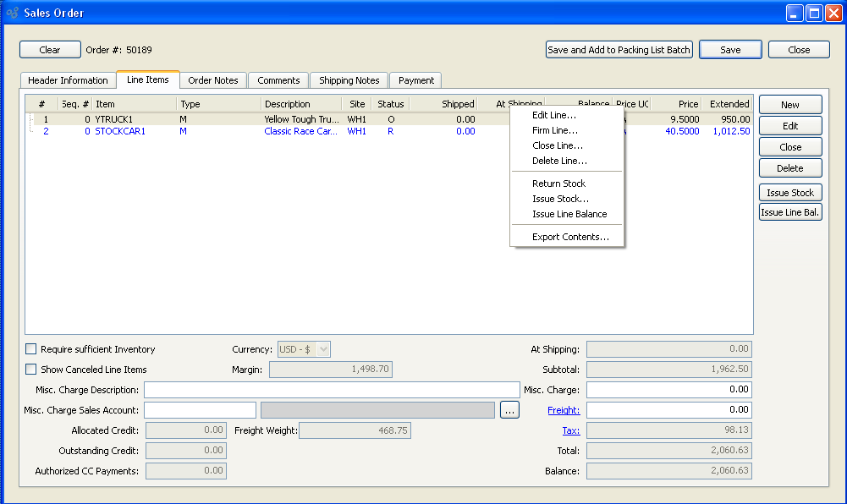Click the ellipsis button for Misc. Charge Sales Account
Screen dimensions: 847x504
tap(509, 410)
